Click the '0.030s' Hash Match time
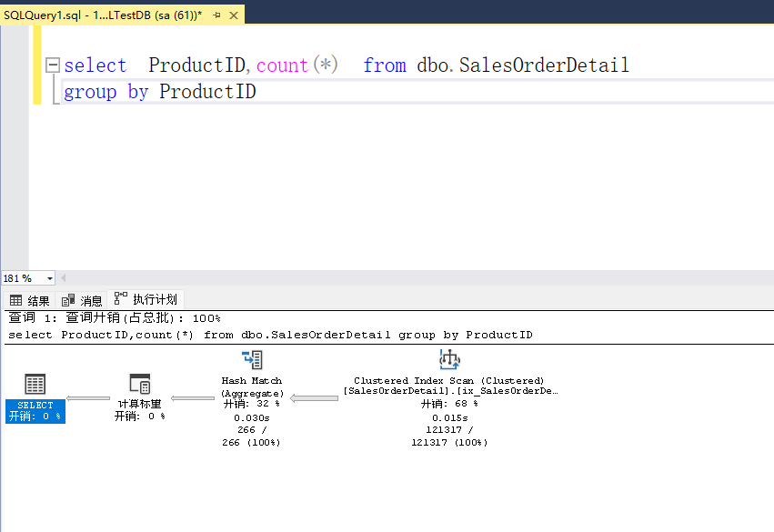 [252, 418]
